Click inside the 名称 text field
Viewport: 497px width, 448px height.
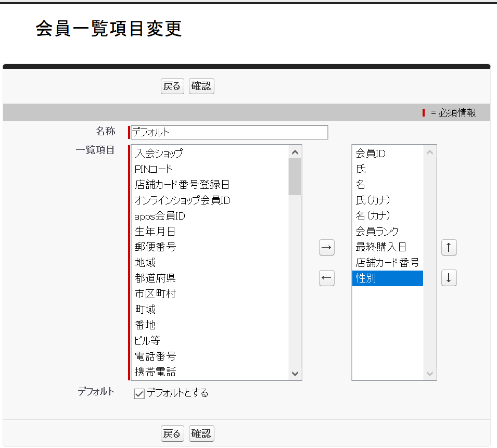click(228, 132)
